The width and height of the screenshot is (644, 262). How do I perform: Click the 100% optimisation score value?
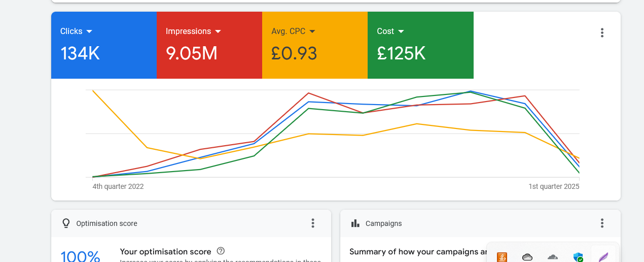point(80,256)
